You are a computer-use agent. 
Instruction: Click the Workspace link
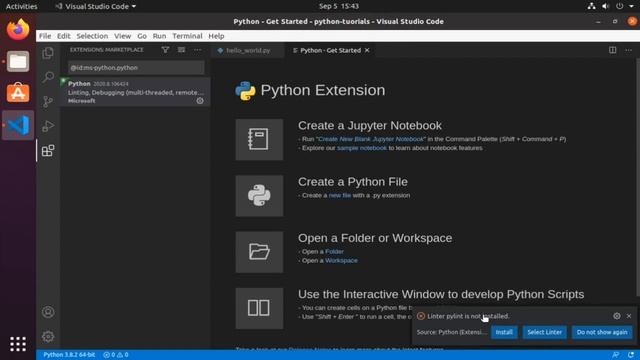coord(341,261)
